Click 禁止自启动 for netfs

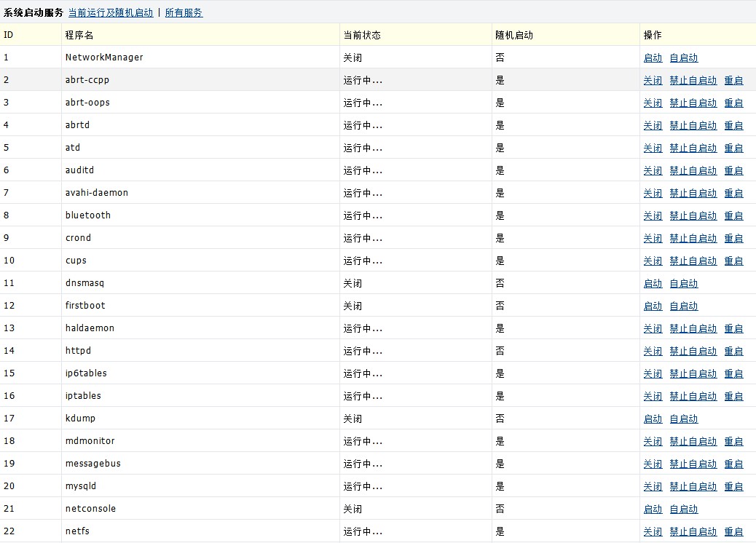(693, 532)
